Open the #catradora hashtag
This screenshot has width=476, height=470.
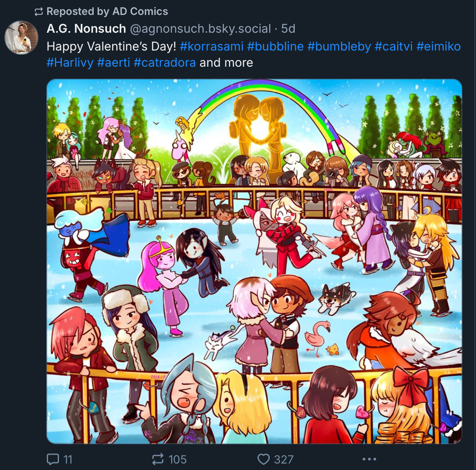(165, 63)
